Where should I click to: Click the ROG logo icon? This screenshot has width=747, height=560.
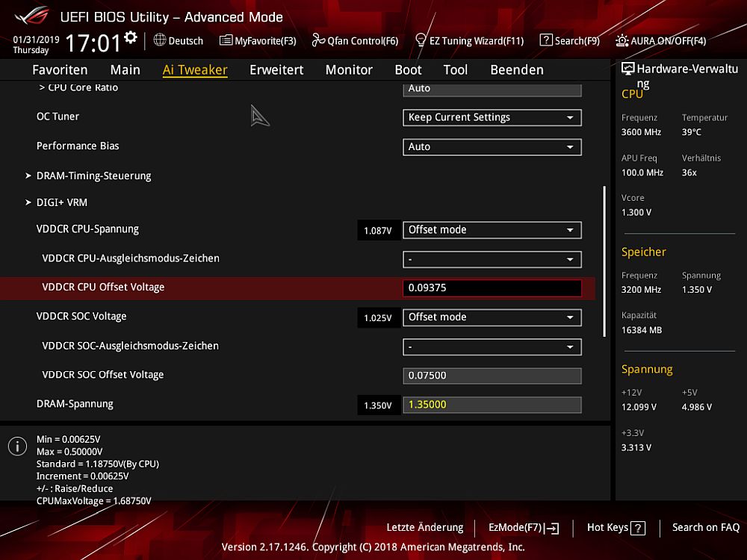pos(31,16)
